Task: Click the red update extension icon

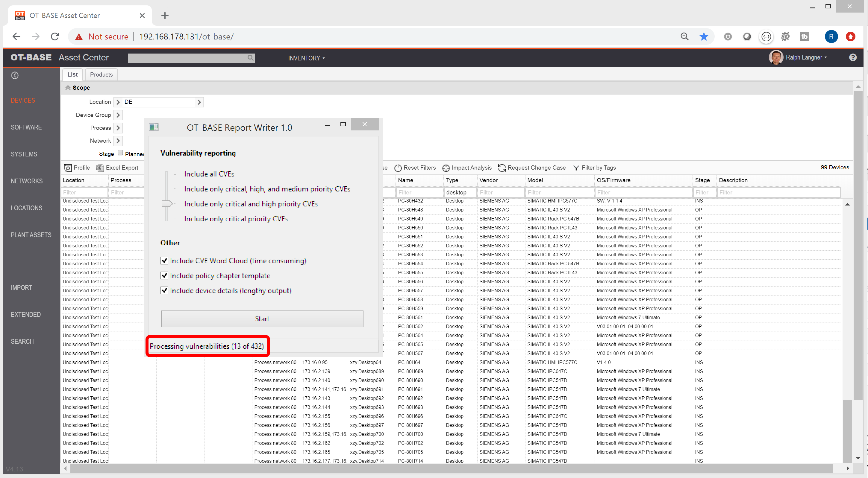Action: 850,37
